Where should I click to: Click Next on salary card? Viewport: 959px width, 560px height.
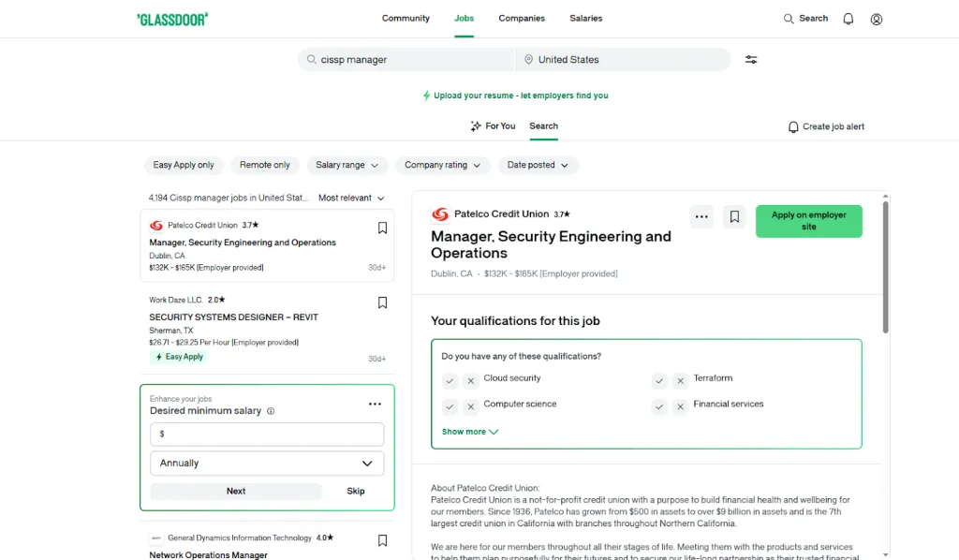click(x=235, y=491)
